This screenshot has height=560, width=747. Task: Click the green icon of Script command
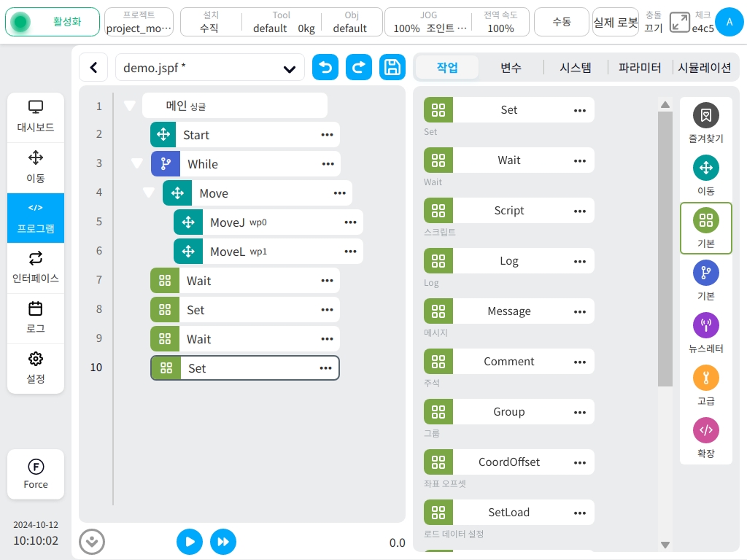(x=438, y=211)
